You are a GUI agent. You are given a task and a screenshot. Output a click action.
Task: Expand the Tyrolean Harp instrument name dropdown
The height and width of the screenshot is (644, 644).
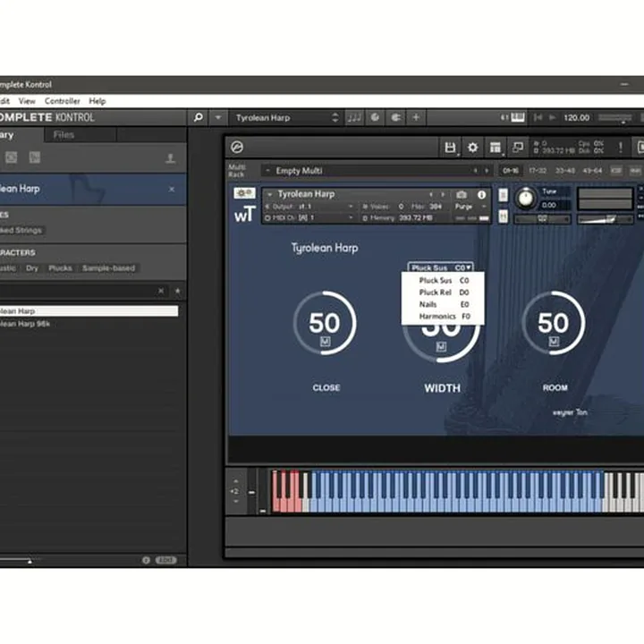coord(270,194)
